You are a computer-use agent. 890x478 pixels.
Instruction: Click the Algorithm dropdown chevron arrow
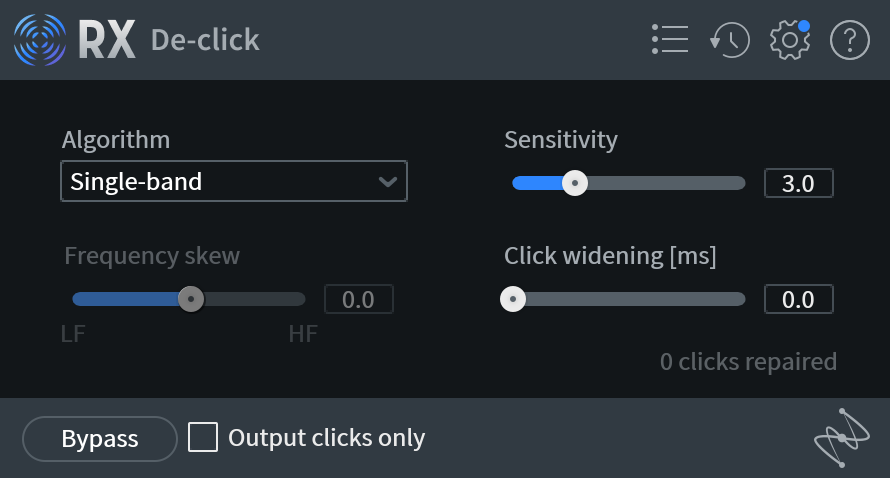point(388,182)
